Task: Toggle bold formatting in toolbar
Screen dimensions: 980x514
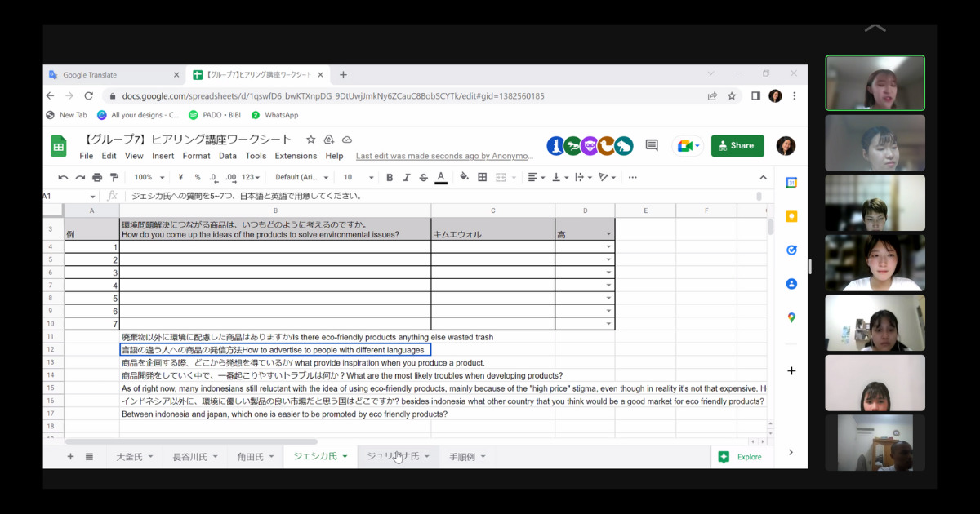Action: [390, 177]
